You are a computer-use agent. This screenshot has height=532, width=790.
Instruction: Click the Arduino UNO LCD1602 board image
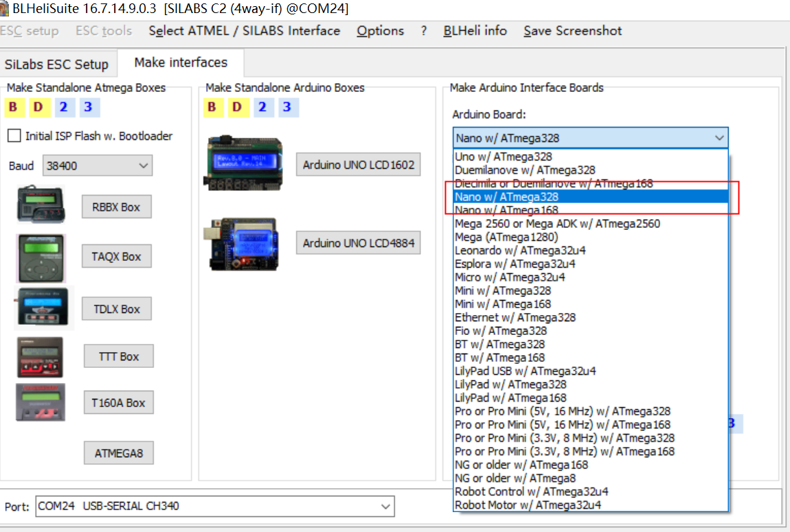(x=243, y=163)
